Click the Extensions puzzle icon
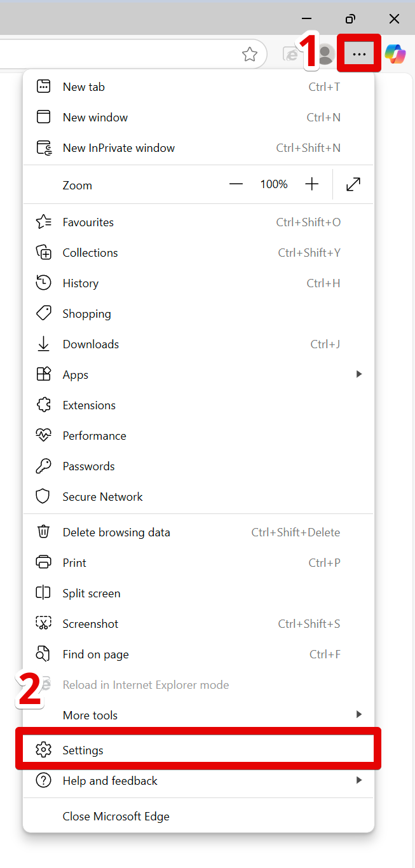415x868 pixels. tap(43, 405)
